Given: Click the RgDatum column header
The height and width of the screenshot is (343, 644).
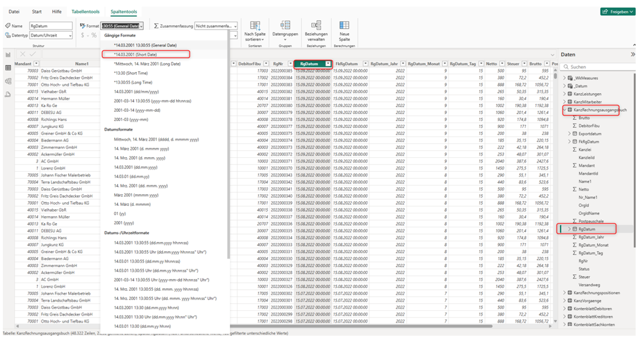Looking at the screenshot, I should 309,64.
